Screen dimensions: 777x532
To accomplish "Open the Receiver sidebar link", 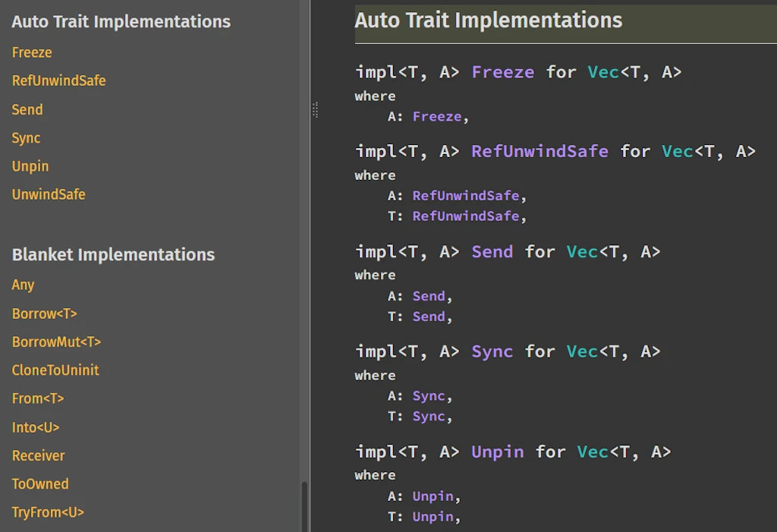I will (38, 455).
